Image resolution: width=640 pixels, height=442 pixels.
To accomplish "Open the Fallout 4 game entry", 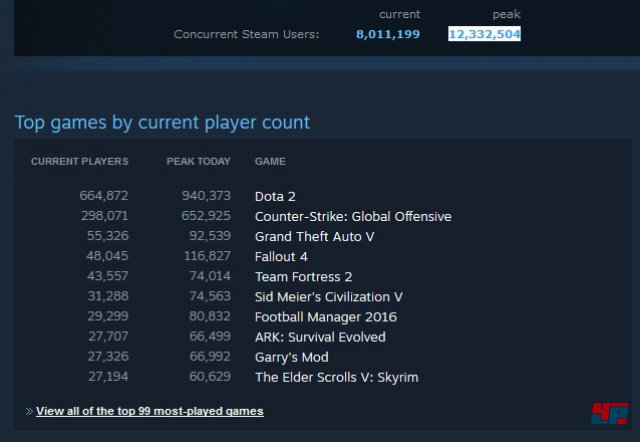I will [281, 256].
